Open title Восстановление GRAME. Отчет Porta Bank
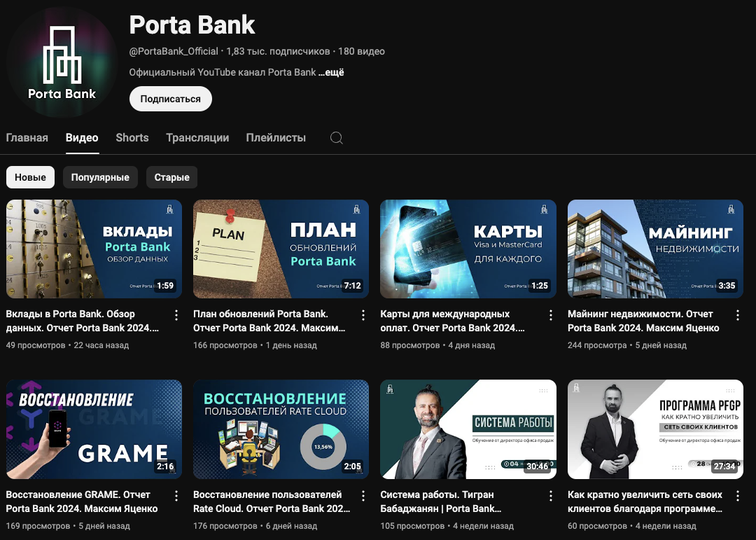 pyautogui.click(x=82, y=501)
